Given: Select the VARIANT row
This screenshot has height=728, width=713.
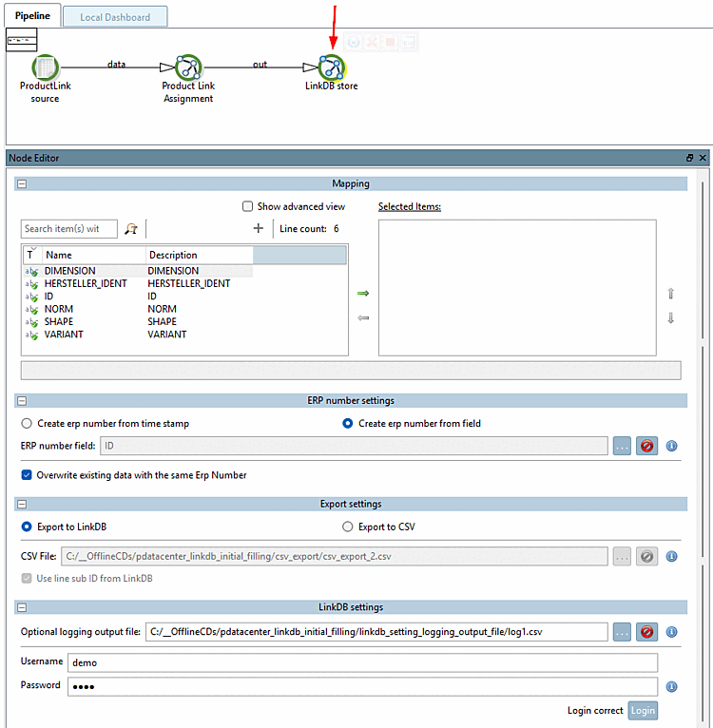Looking at the screenshot, I should pos(138,335).
